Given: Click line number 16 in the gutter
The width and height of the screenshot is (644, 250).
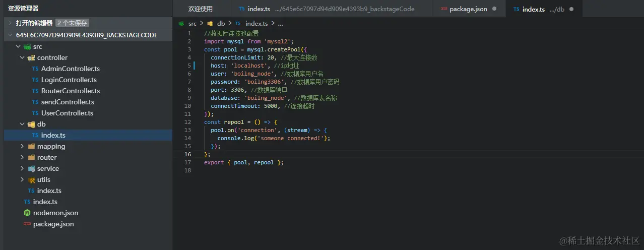Looking at the screenshot, I should click(x=187, y=154).
